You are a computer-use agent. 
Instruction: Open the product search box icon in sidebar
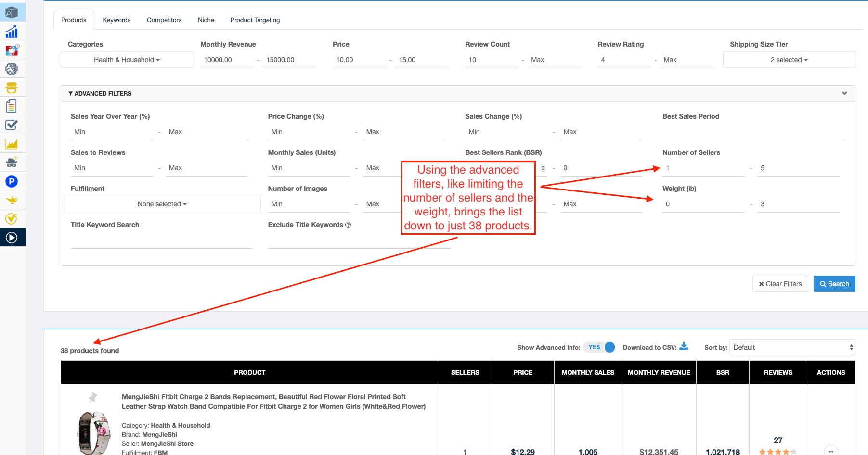pyautogui.click(x=12, y=13)
